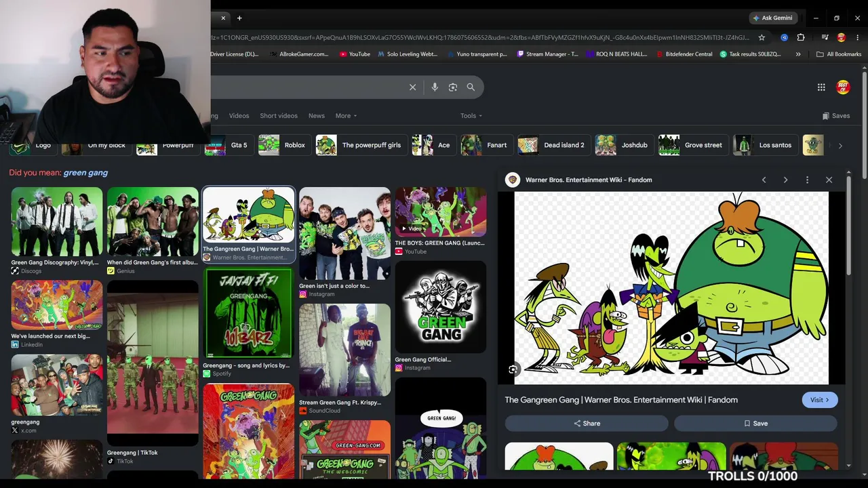The width and height of the screenshot is (868, 488).
Task: Click the Ask Gemini button
Action: click(772, 18)
